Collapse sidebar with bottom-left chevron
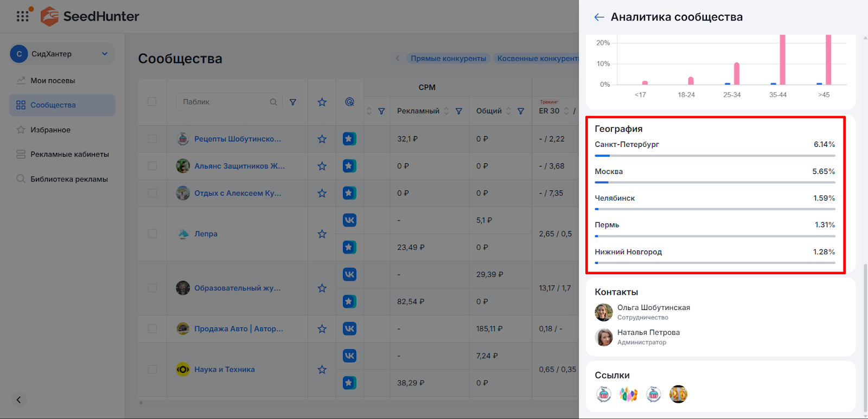 coord(18,400)
